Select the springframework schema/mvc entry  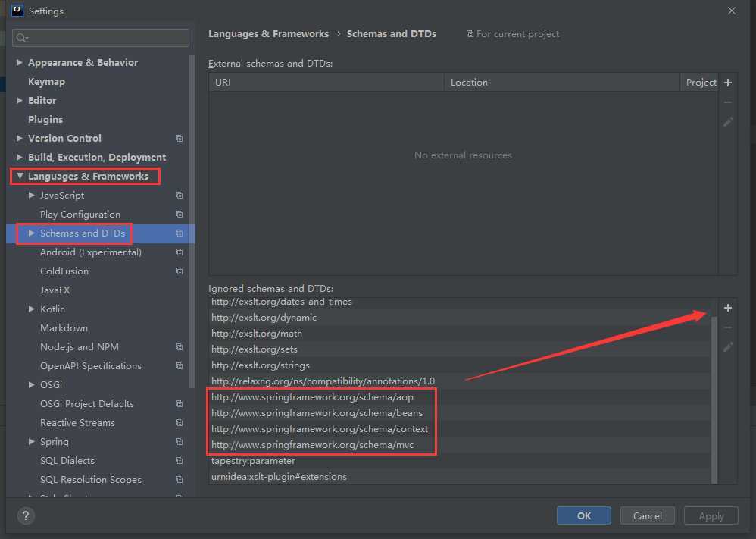pyautogui.click(x=459, y=445)
